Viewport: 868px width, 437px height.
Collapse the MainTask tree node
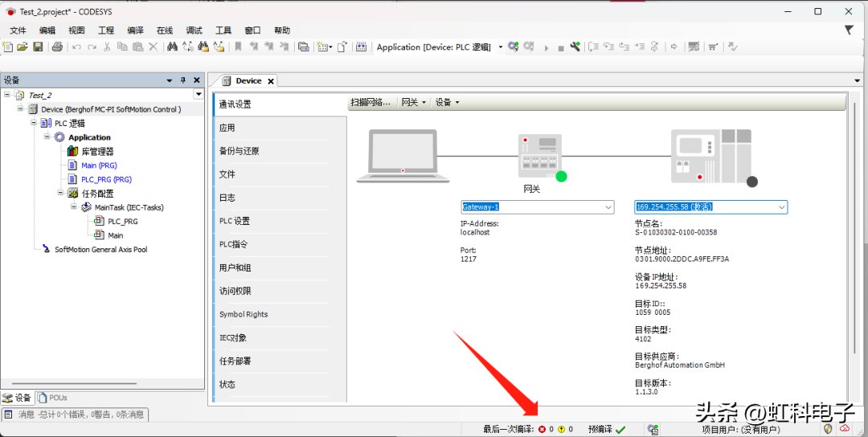click(x=74, y=207)
